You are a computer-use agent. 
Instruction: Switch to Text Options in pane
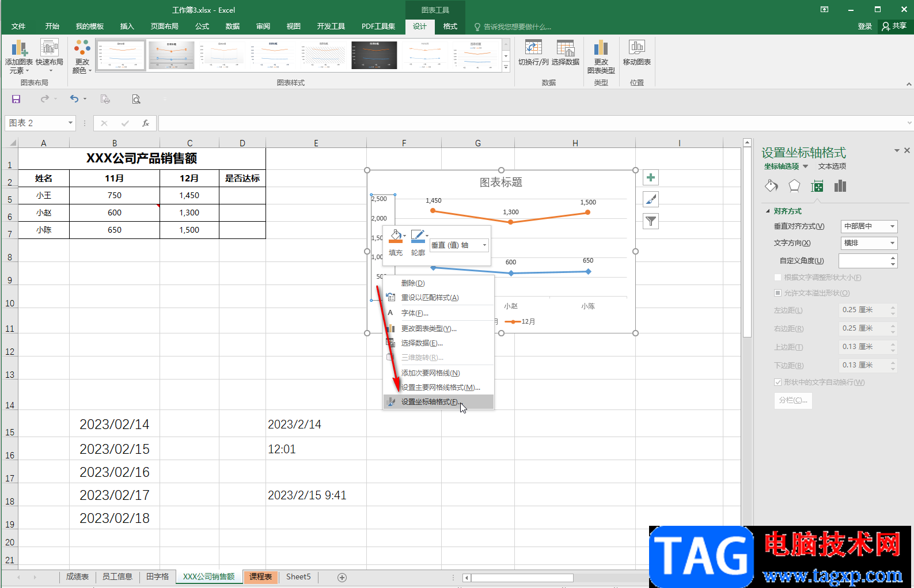[x=832, y=166]
